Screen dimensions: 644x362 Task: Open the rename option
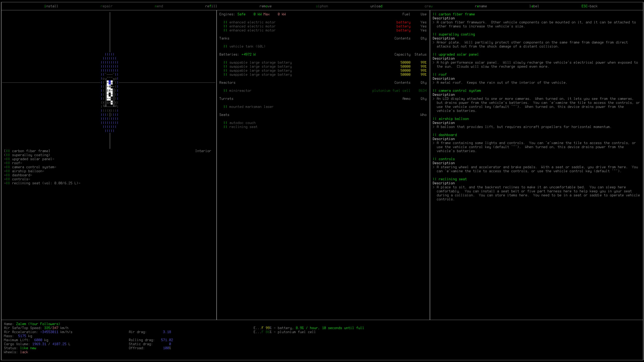coord(480,6)
